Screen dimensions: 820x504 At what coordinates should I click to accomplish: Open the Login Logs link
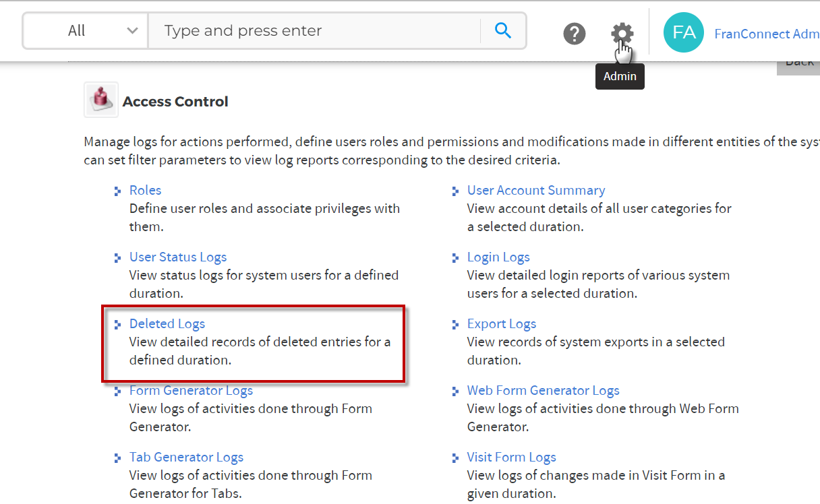tap(498, 257)
